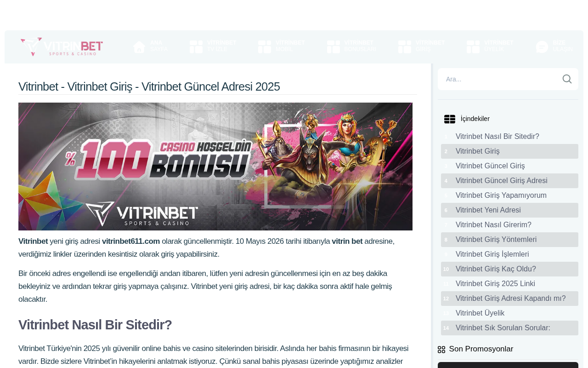Open the 100% casino hoşgeldin bonusu banner
This screenshot has height=368, width=588.
pyautogui.click(x=215, y=167)
